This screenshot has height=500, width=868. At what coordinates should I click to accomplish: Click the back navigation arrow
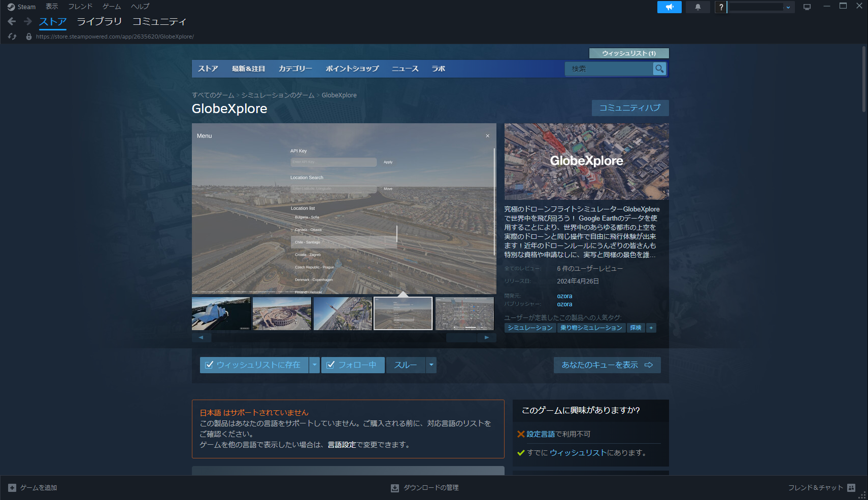[x=11, y=21]
